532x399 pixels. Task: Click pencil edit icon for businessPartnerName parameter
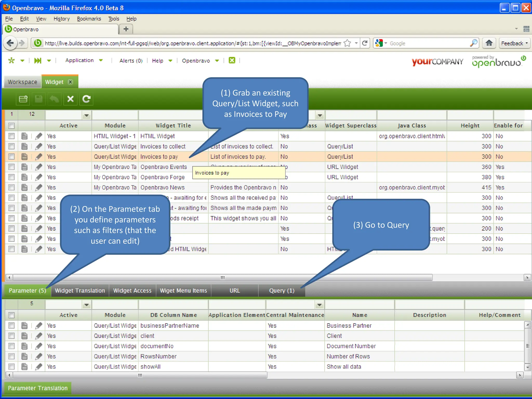(x=39, y=325)
